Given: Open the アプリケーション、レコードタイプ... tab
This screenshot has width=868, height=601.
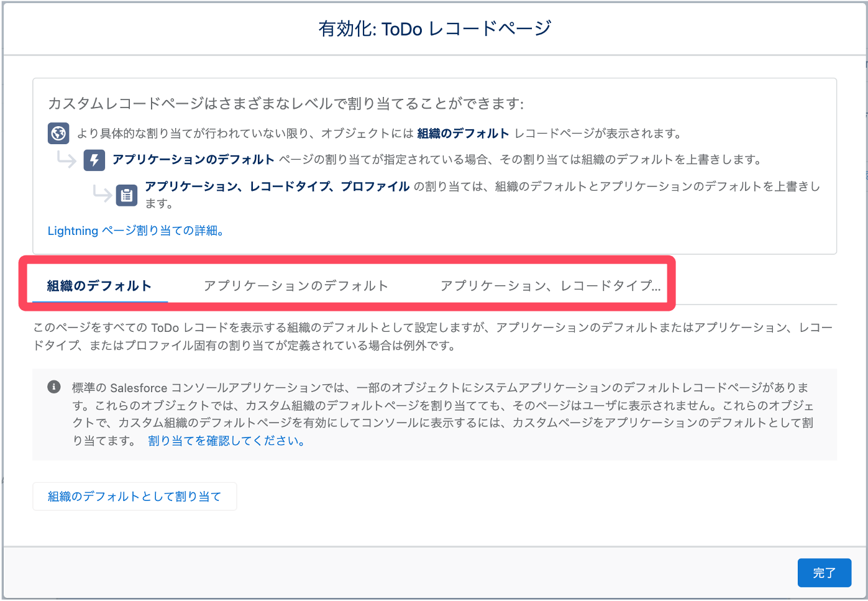Looking at the screenshot, I should [550, 286].
